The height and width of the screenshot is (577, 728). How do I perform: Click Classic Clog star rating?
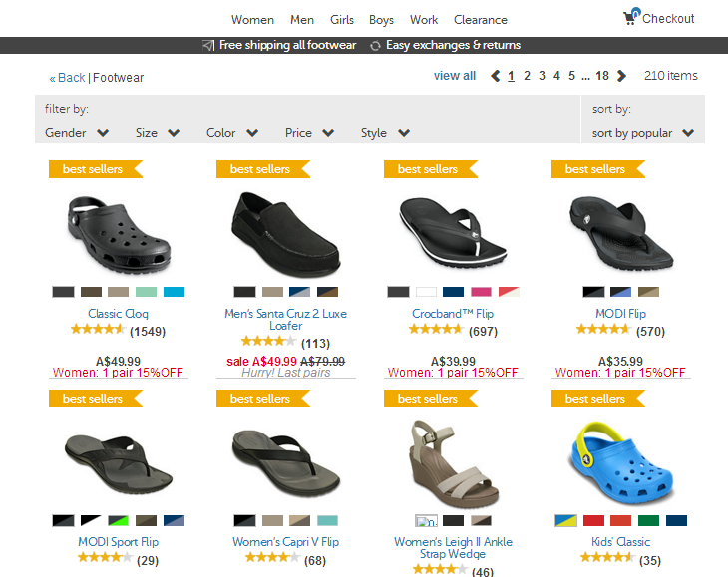98,329
